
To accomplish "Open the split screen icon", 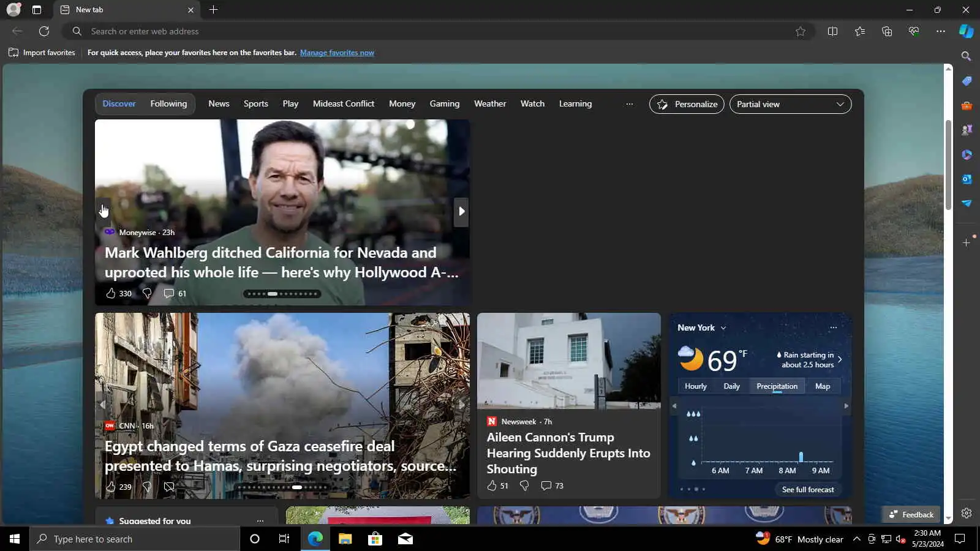I will [x=832, y=31].
